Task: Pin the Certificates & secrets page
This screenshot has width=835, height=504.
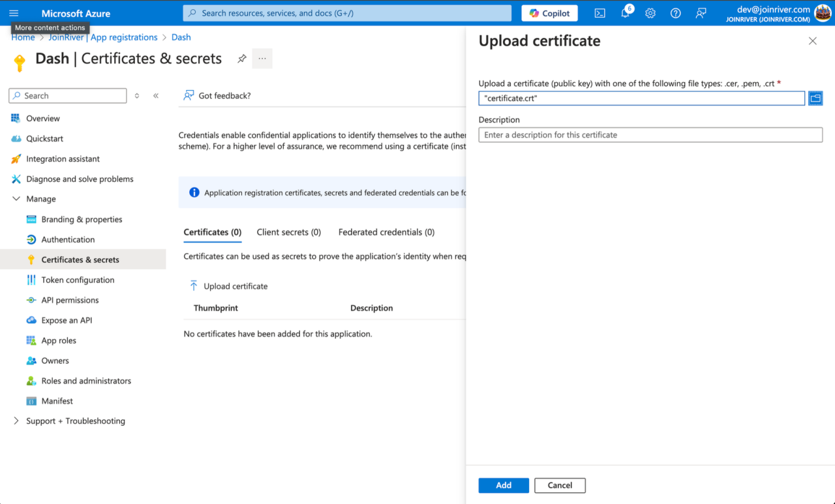Action: click(x=241, y=59)
